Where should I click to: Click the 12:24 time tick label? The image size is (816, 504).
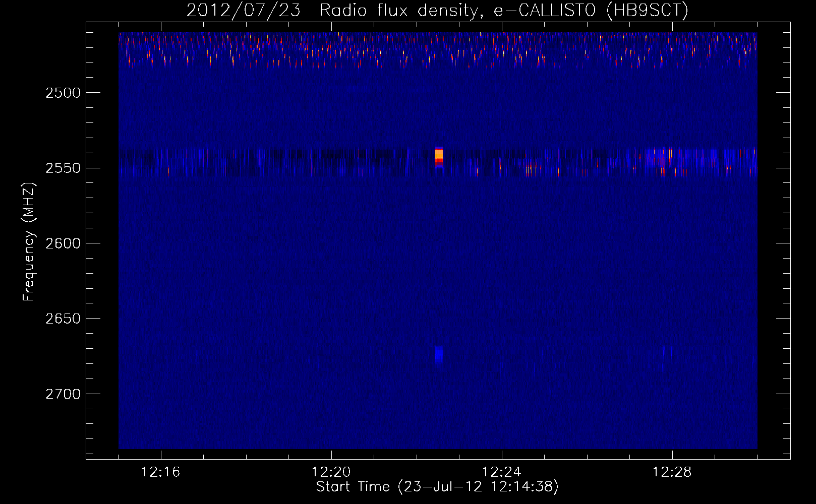click(x=502, y=472)
